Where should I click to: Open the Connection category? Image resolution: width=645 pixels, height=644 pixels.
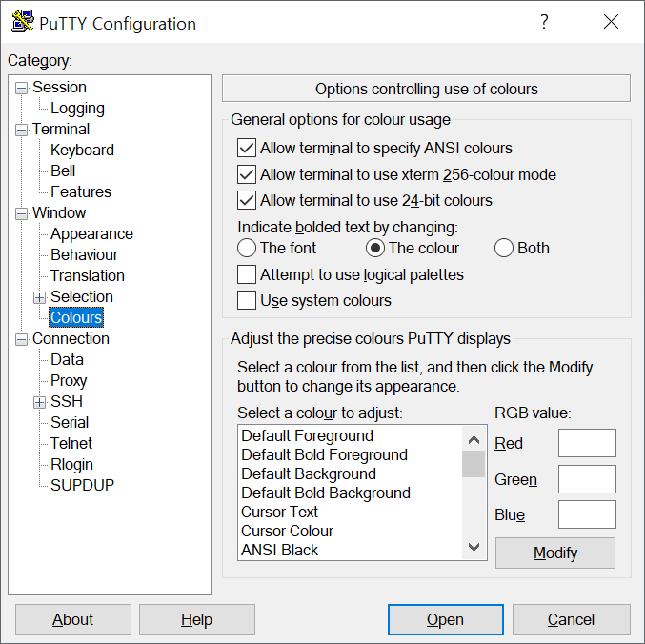[x=71, y=339]
